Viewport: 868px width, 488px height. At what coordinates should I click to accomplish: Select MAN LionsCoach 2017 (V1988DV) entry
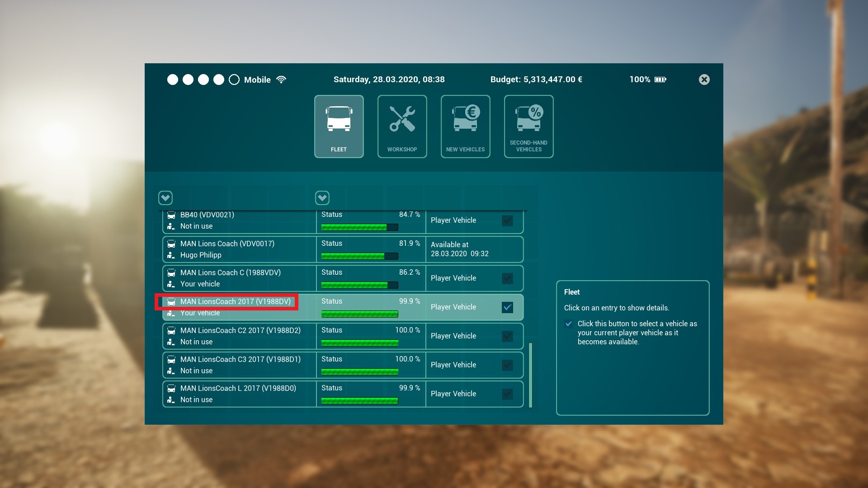click(343, 307)
